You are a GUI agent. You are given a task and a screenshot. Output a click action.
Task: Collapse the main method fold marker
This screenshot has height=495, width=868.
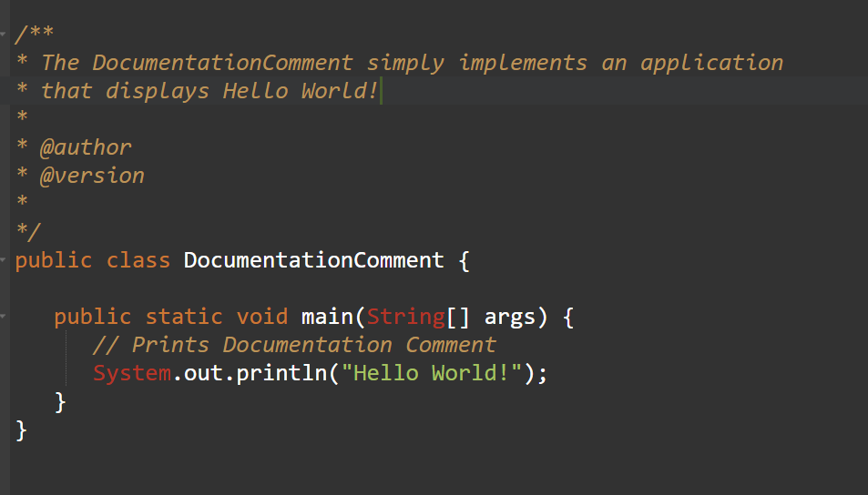click(3, 317)
